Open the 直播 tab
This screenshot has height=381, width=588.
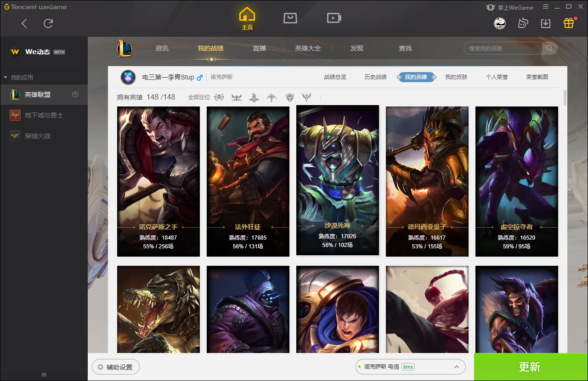coord(260,48)
